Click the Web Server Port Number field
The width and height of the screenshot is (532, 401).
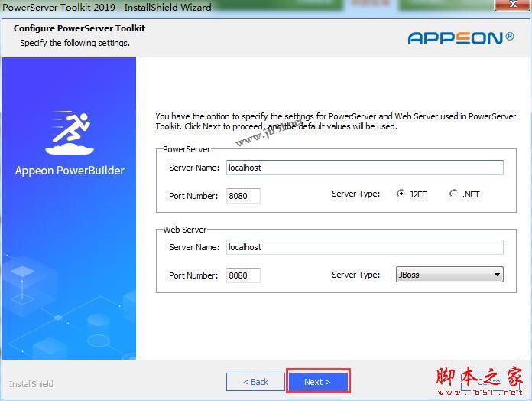pyautogui.click(x=243, y=275)
